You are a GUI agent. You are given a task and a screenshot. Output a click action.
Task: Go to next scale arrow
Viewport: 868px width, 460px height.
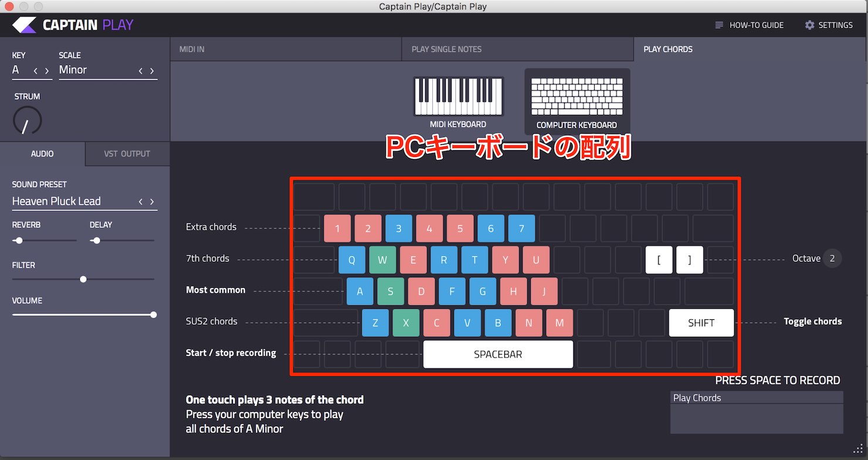152,71
